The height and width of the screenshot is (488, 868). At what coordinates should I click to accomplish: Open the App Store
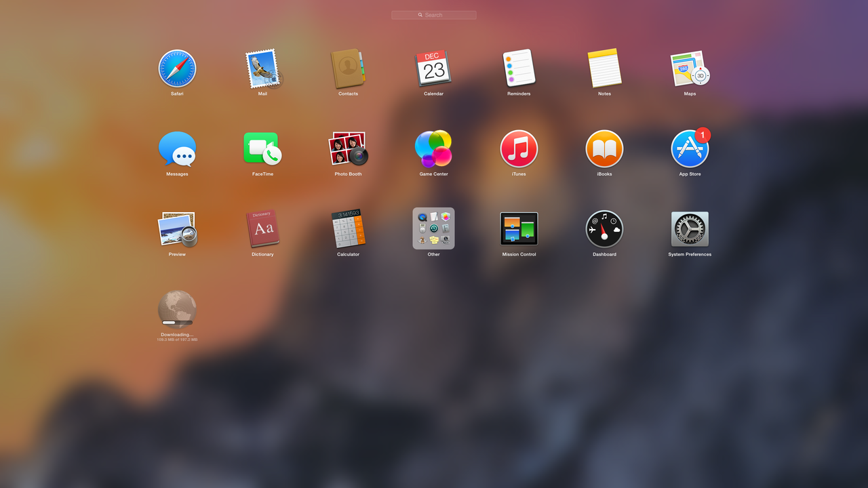690,149
